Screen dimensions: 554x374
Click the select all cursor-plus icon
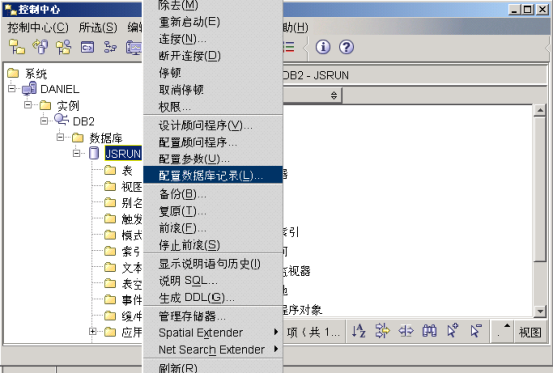[453, 331]
